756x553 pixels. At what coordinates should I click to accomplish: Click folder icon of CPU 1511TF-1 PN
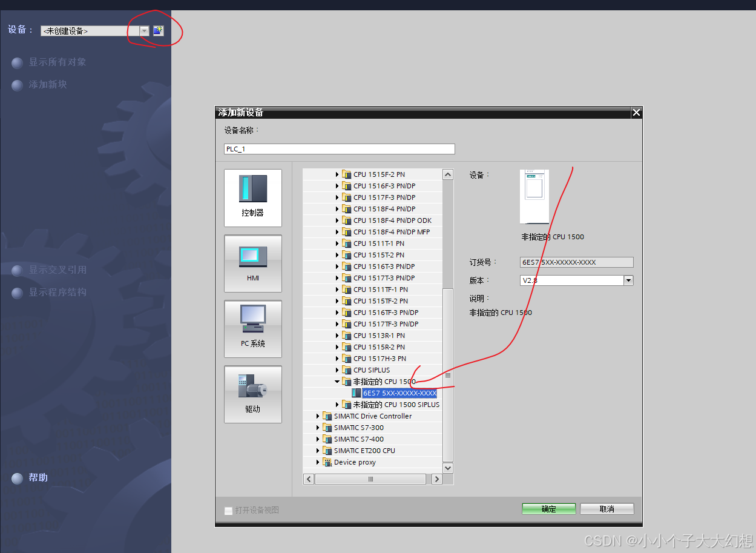pos(347,290)
